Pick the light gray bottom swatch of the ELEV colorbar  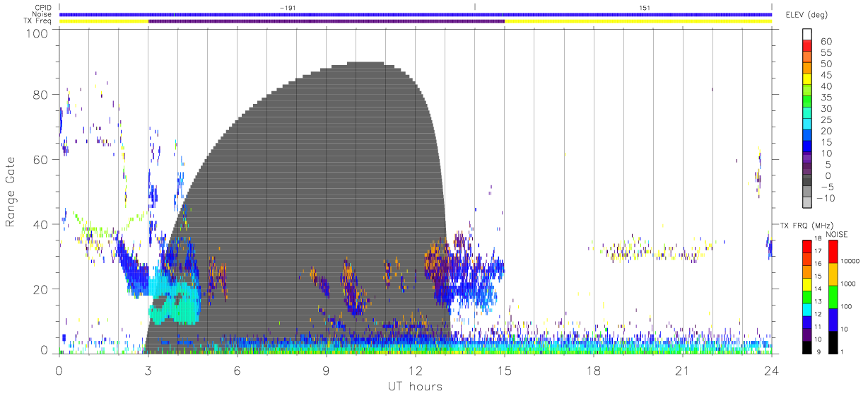click(x=807, y=203)
